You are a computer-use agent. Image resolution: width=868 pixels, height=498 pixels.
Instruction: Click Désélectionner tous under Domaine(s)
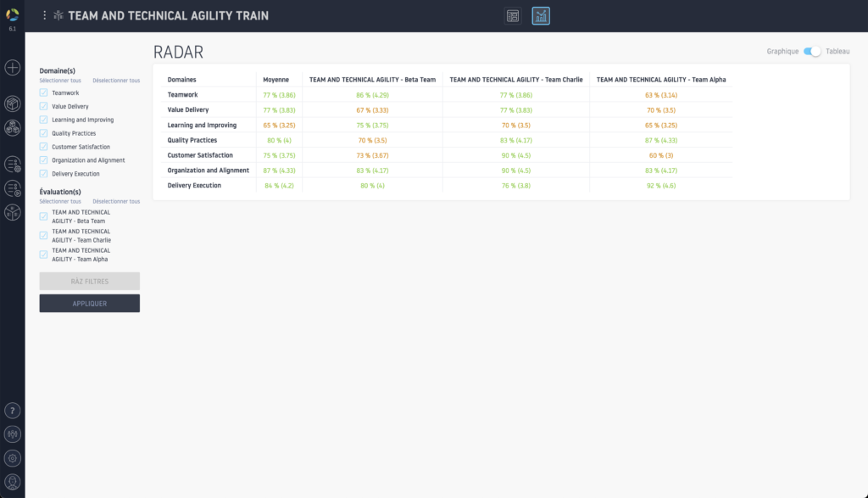point(116,81)
